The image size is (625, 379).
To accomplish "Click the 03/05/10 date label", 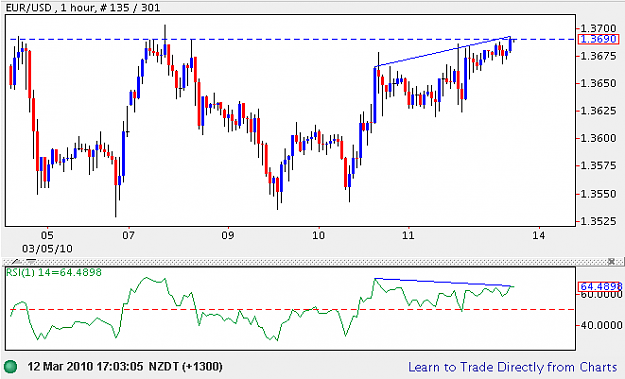I will click(x=47, y=249).
